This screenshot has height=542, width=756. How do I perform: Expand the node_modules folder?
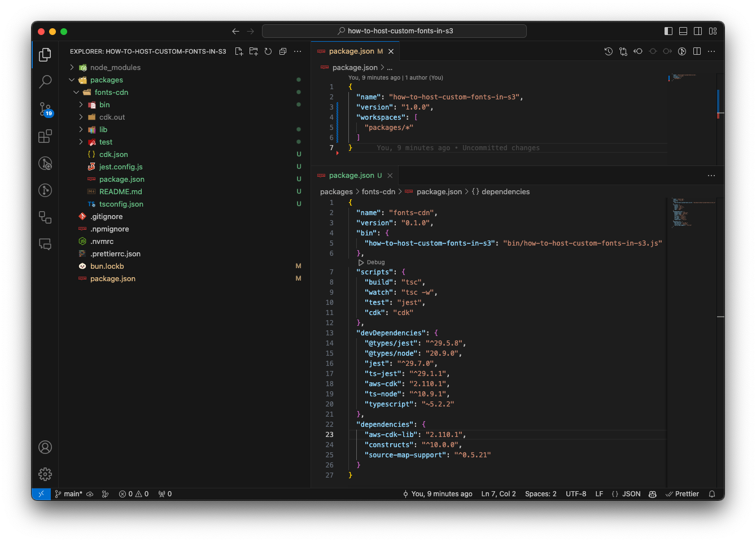click(x=72, y=67)
